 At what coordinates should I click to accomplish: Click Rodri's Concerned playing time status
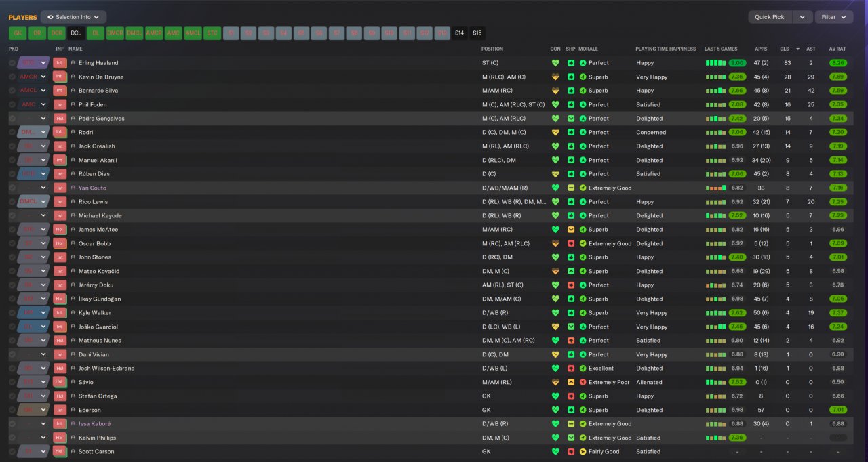point(651,132)
